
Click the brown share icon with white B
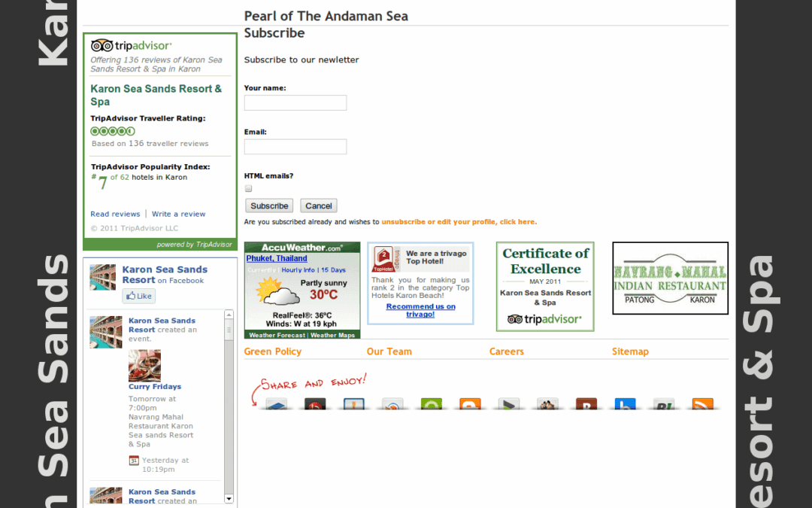point(586,404)
